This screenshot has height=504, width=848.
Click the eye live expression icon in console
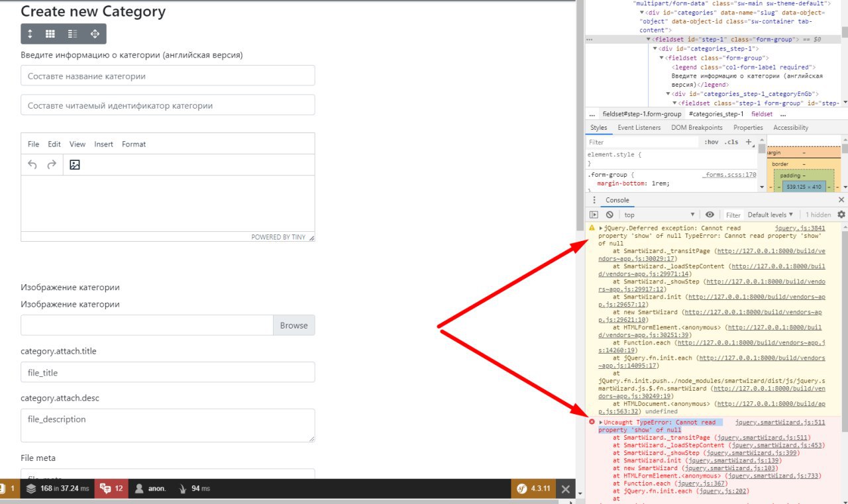click(710, 215)
